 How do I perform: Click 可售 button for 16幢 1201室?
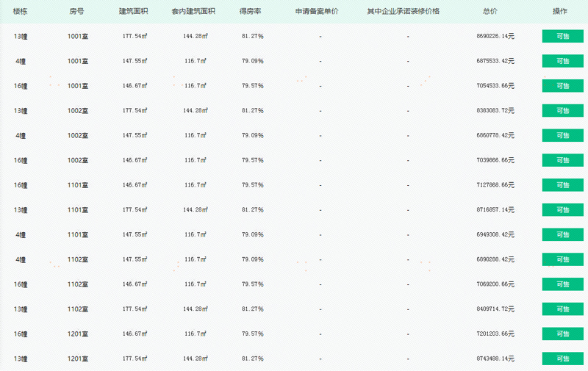(x=563, y=334)
